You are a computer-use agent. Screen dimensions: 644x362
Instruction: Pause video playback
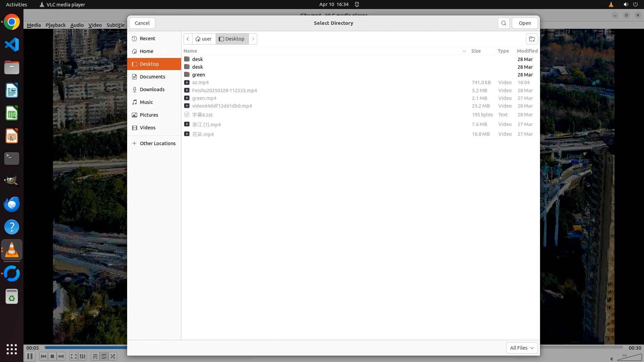(30, 356)
